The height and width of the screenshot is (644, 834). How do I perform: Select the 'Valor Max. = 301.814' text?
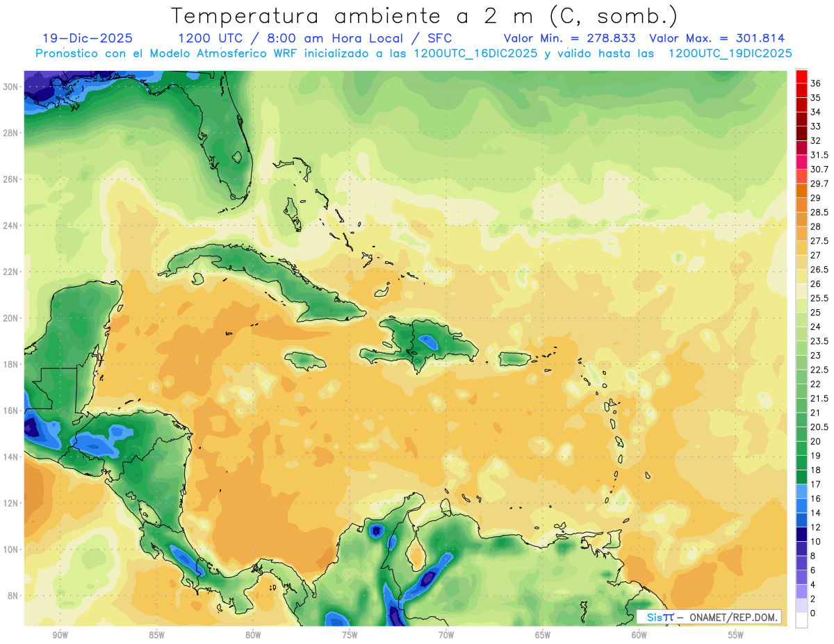(717, 38)
